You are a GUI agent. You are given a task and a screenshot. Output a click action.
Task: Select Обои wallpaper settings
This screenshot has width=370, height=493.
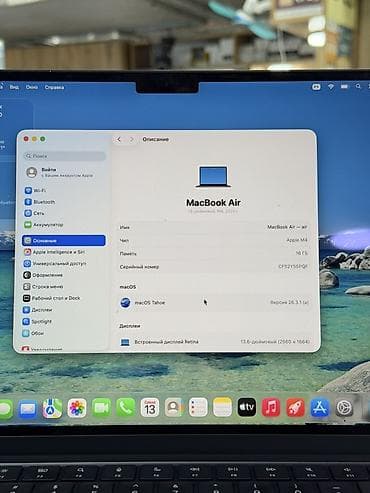coord(33,333)
